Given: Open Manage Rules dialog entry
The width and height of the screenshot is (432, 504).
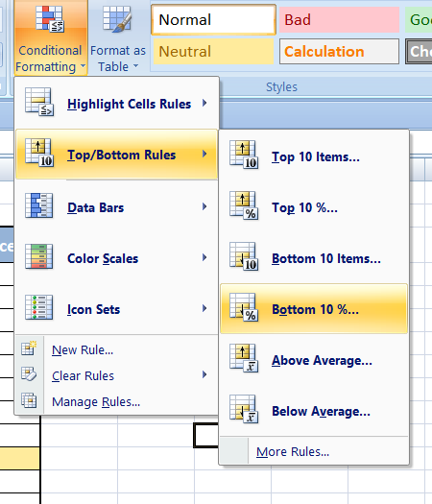Looking at the screenshot, I should [x=96, y=402].
